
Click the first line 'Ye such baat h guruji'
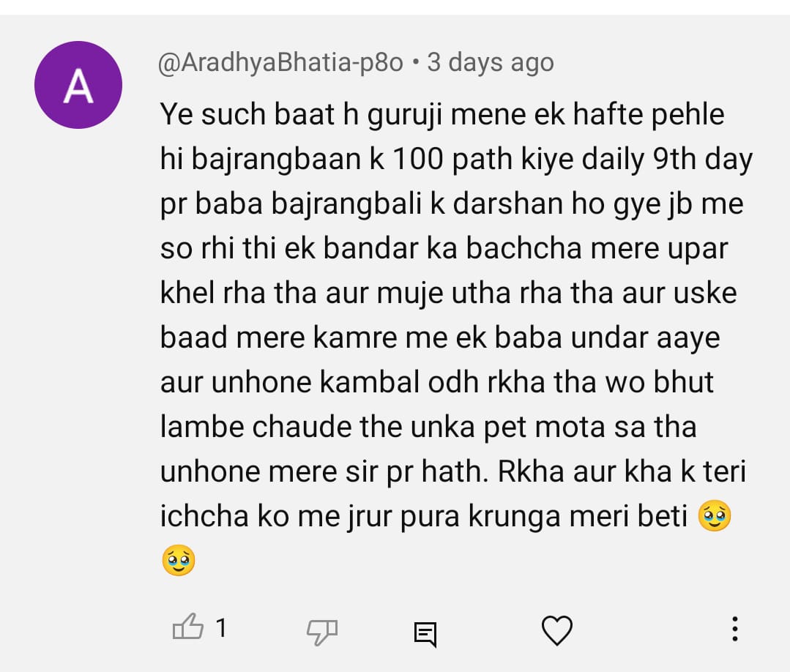[301, 116]
